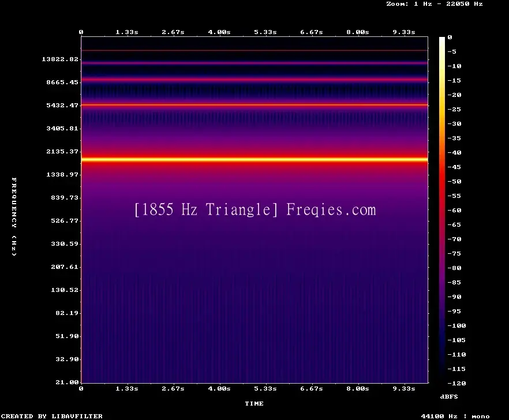509x420 pixels.
Task: Click the -50 dBFS scale label
Action: coord(454,181)
